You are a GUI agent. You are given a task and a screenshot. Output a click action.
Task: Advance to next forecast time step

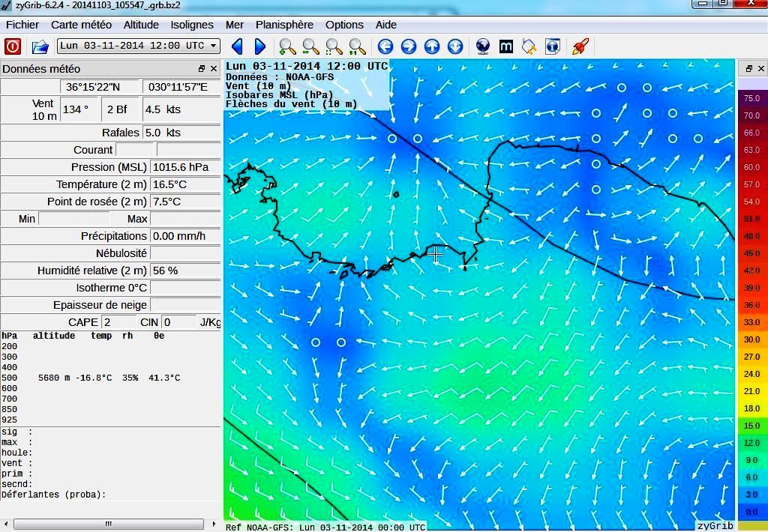pyautogui.click(x=260, y=46)
